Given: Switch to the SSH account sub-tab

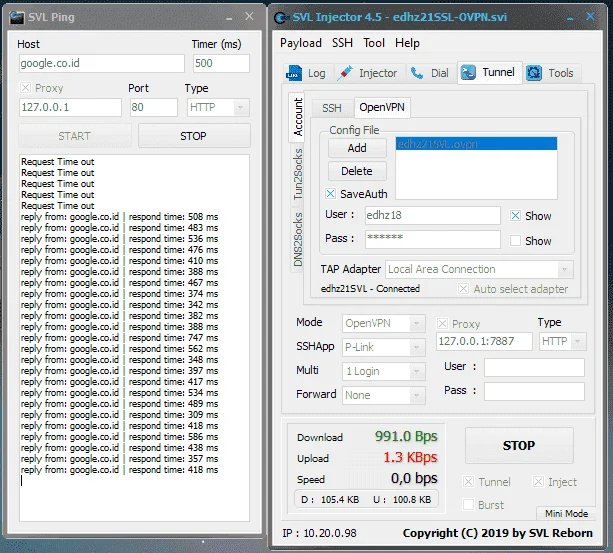Looking at the screenshot, I should pos(332,108).
